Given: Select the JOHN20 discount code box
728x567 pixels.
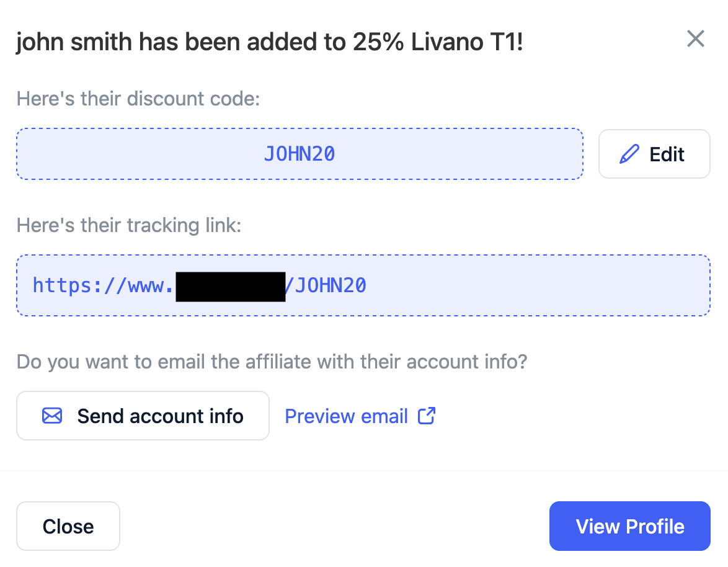Looking at the screenshot, I should [300, 154].
